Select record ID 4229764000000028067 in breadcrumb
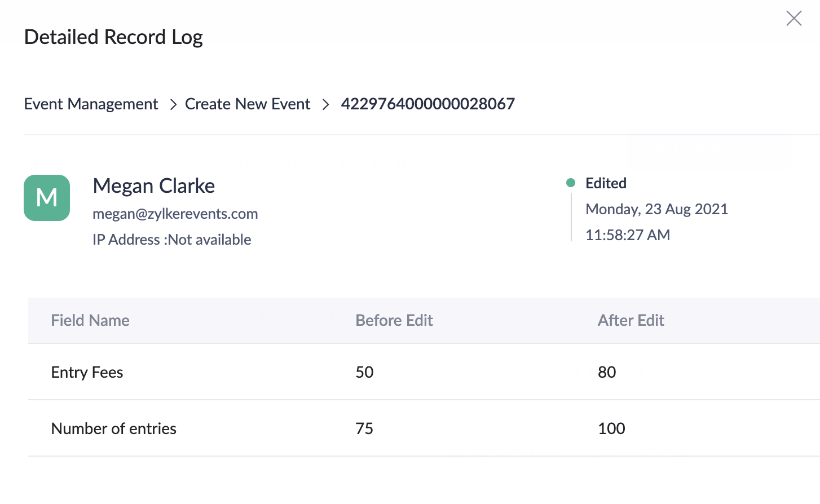 [427, 104]
